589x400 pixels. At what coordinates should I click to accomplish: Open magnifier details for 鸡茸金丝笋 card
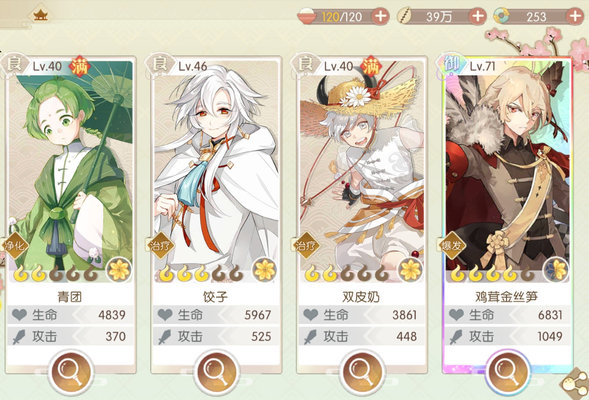[x=507, y=372]
